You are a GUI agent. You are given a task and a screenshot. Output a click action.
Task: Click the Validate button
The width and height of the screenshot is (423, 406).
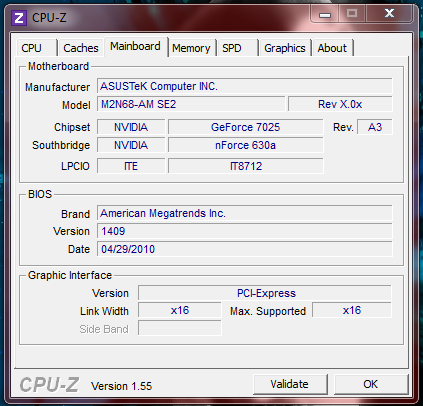coord(290,384)
